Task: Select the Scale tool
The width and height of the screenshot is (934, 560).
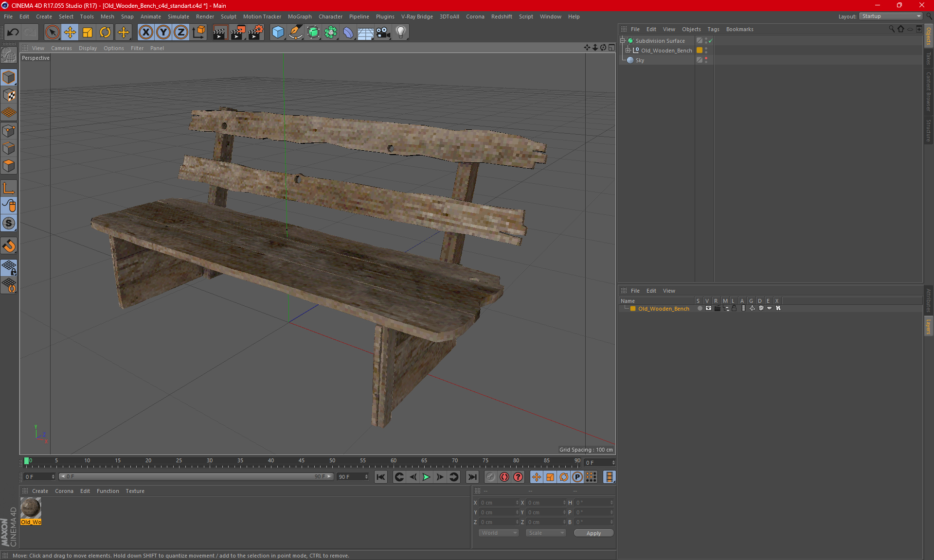Action: click(88, 33)
